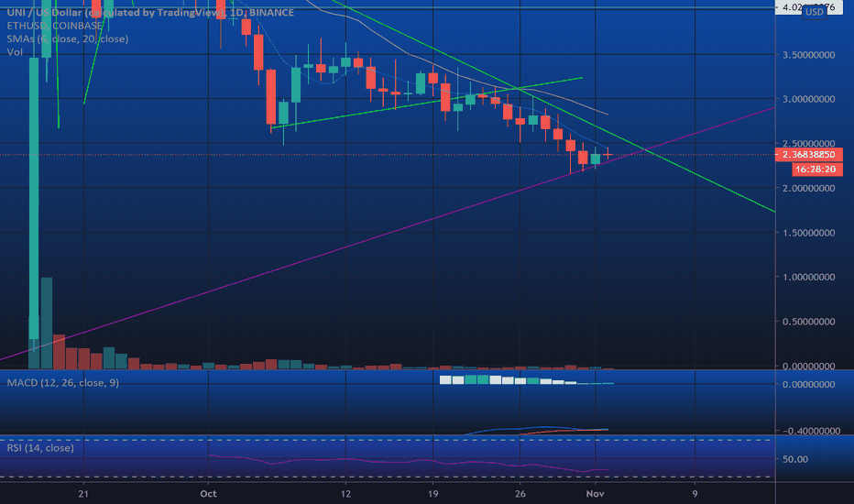Click the 21 date label on time axis

(83, 494)
